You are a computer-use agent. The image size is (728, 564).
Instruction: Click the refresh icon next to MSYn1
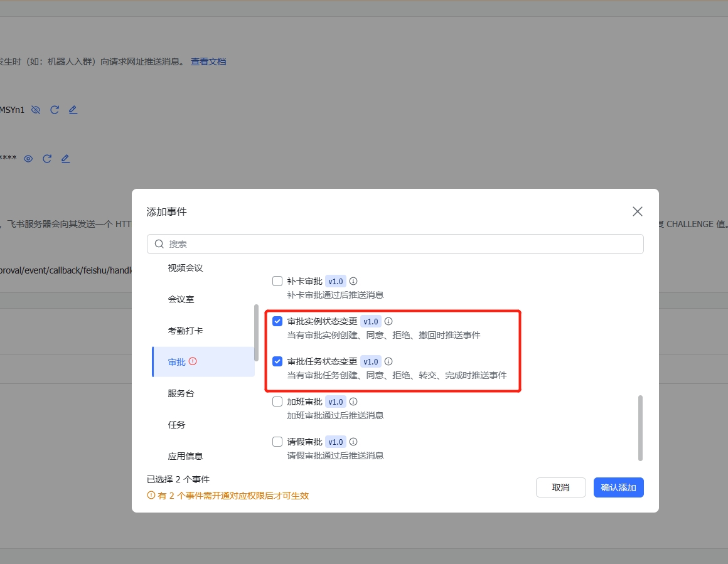[55, 110]
